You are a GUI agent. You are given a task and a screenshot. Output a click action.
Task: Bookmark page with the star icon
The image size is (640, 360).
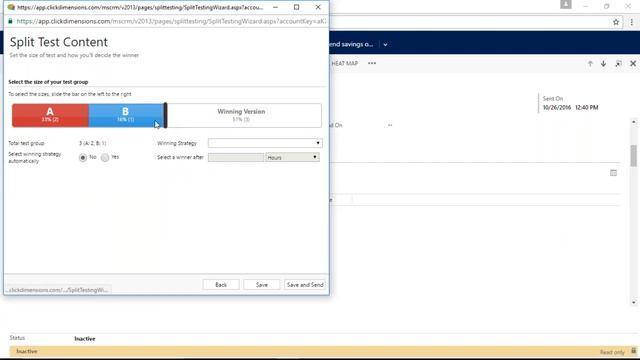click(x=616, y=22)
